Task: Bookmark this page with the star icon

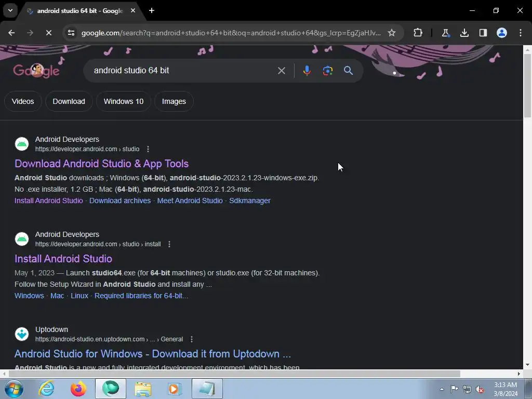Action: tap(392, 33)
